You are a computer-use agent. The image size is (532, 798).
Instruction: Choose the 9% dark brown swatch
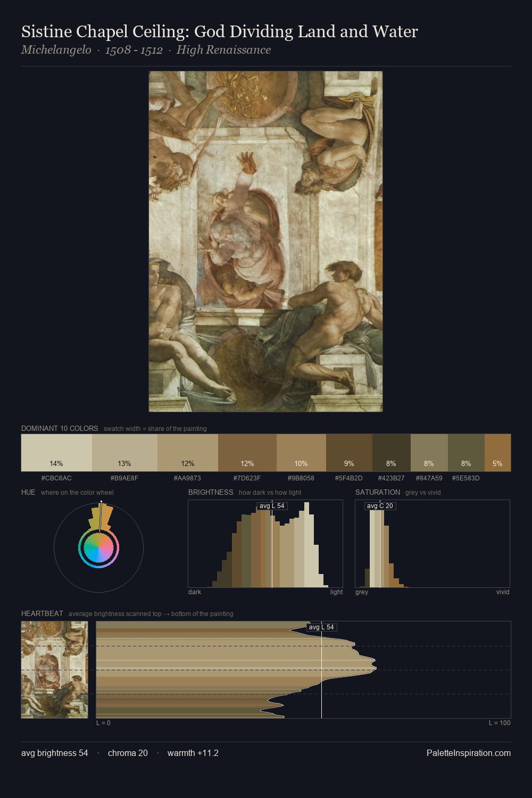pos(349,453)
